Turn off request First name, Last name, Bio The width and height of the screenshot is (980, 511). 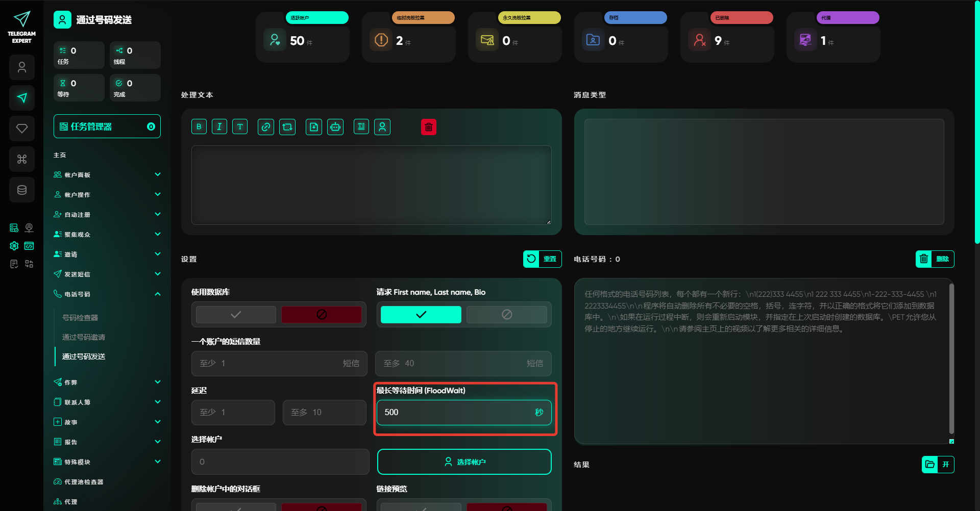(x=506, y=315)
